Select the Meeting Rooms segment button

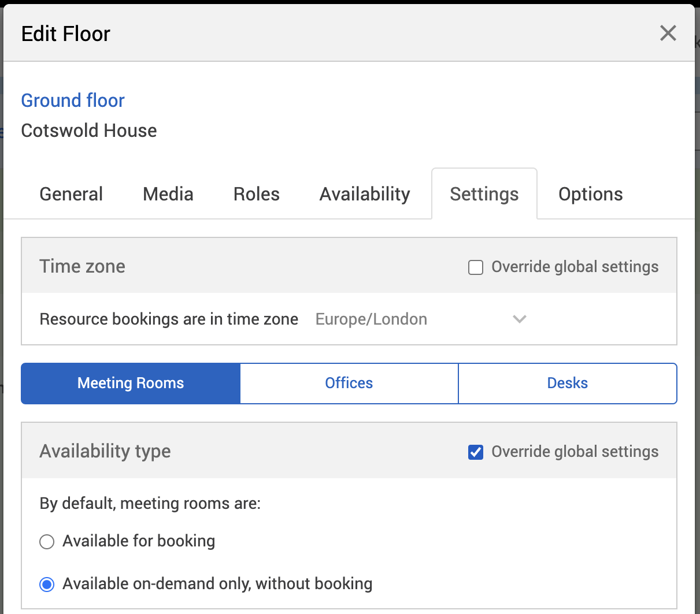pos(131,384)
